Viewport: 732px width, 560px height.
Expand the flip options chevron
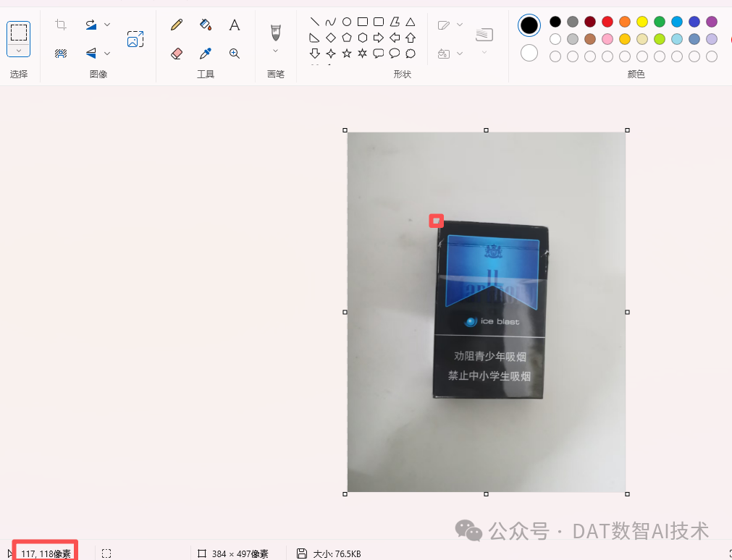coord(107,54)
